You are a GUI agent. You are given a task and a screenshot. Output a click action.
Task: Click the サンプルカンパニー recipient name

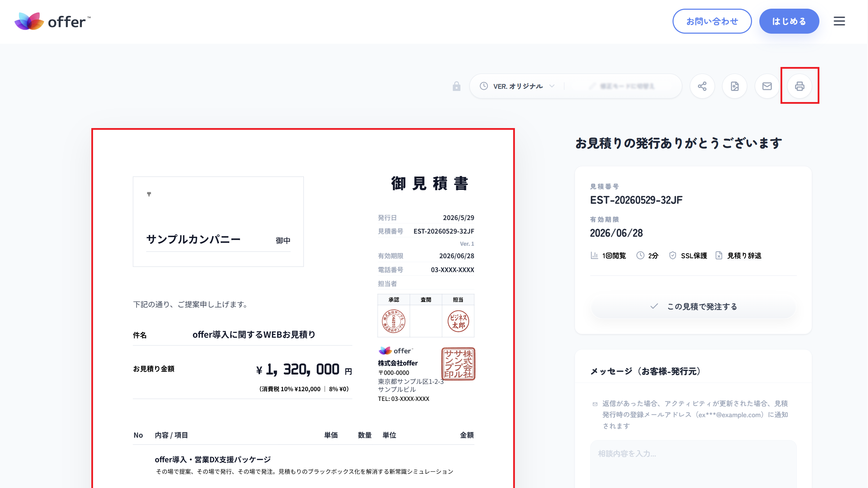[193, 239]
